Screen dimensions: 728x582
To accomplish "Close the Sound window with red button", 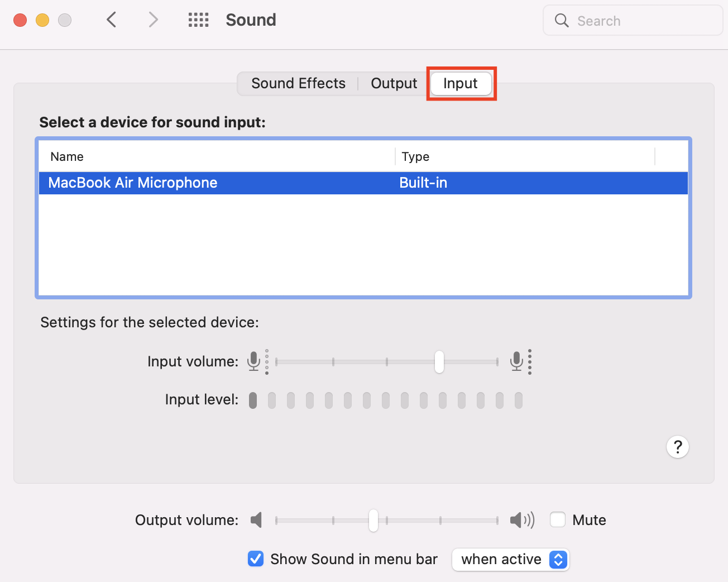I will pos(20,20).
